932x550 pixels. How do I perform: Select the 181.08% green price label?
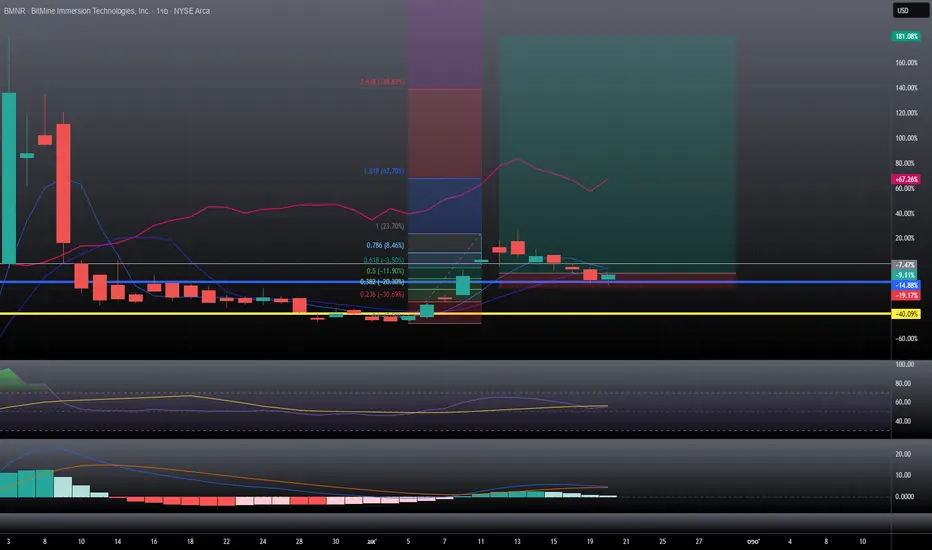pyautogui.click(x=906, y=36)
